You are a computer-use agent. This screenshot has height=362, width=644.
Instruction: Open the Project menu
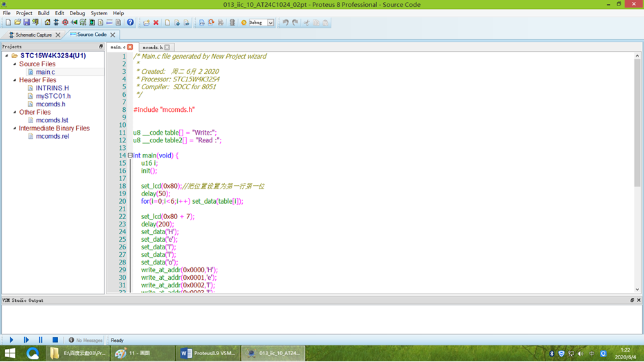(24, 13)
